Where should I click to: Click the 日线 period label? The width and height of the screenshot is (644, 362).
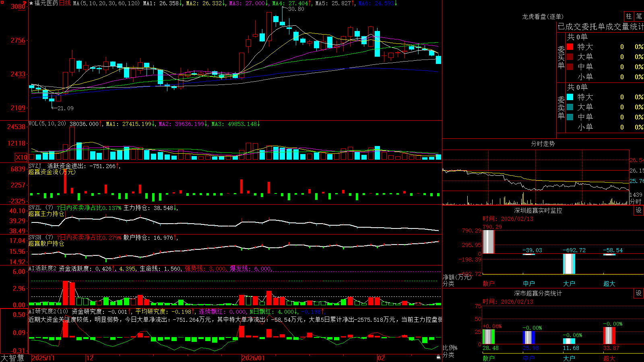pos(65,3)
